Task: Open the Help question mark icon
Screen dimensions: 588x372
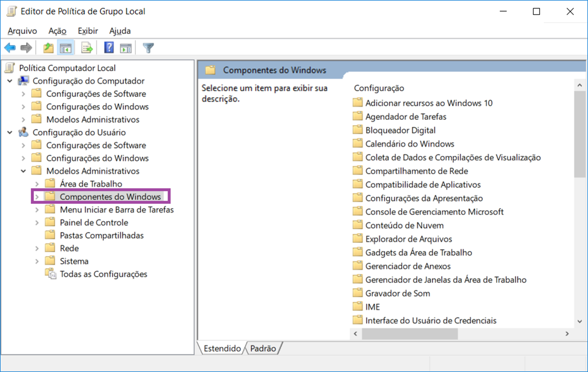Action: pos(109,48)
